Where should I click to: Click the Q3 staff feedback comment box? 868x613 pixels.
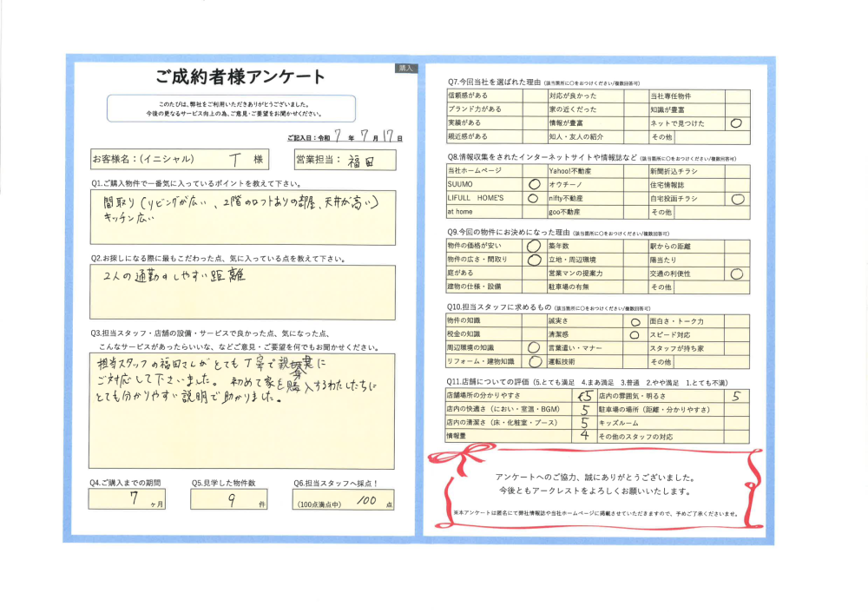241,409
